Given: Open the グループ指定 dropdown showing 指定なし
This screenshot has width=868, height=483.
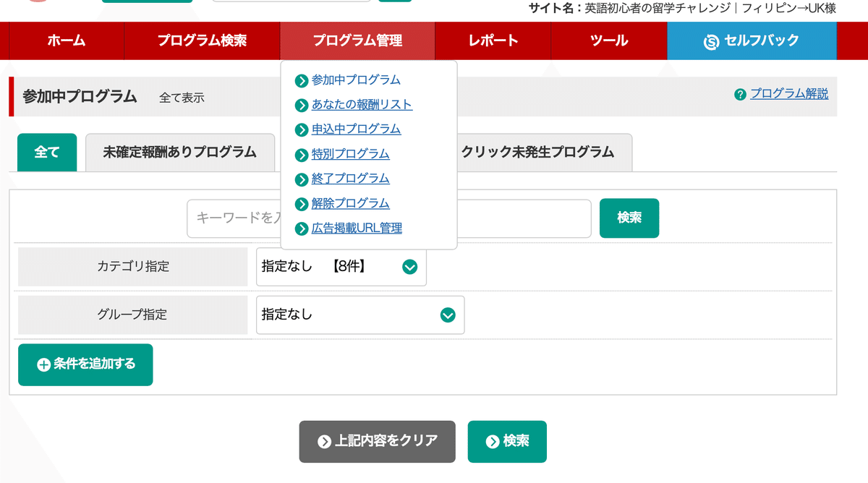Looking at the screenshot, I should click(x=359, y=315).
